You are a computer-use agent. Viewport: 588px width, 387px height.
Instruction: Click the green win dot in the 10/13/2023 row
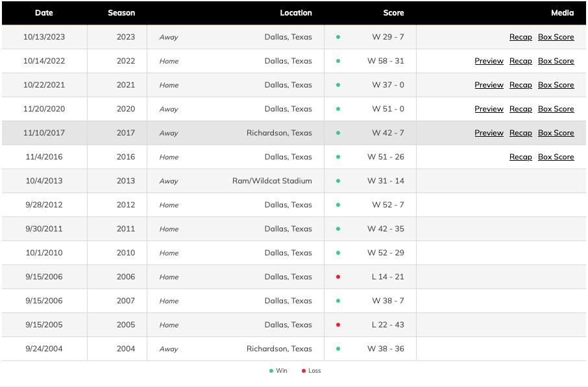click(338, 37)
